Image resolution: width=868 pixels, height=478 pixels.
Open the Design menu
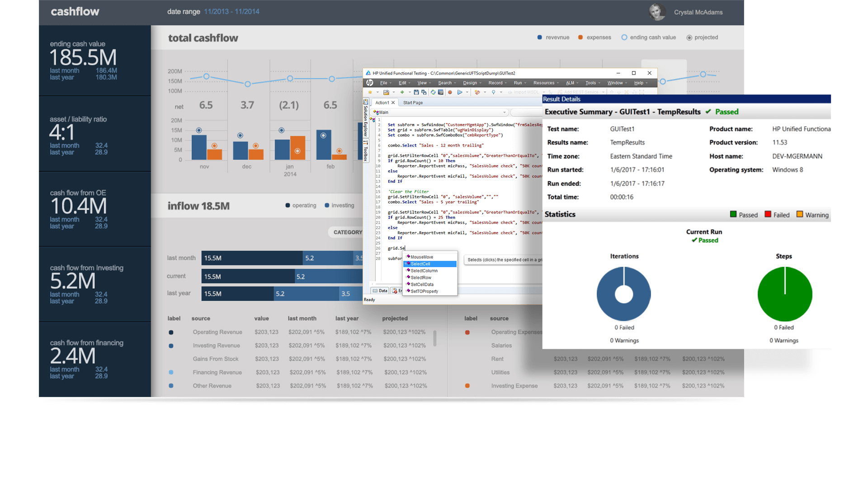tap(470, 83)
